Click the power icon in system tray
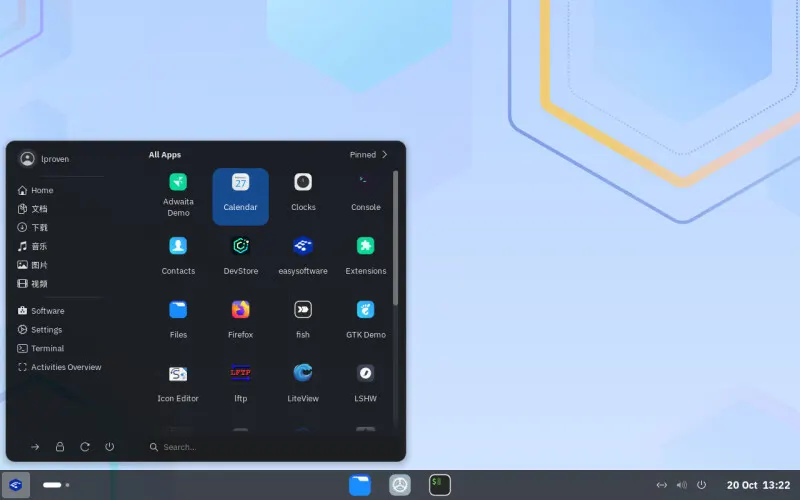This screenshot has width=800, height=500. point(702,485)
